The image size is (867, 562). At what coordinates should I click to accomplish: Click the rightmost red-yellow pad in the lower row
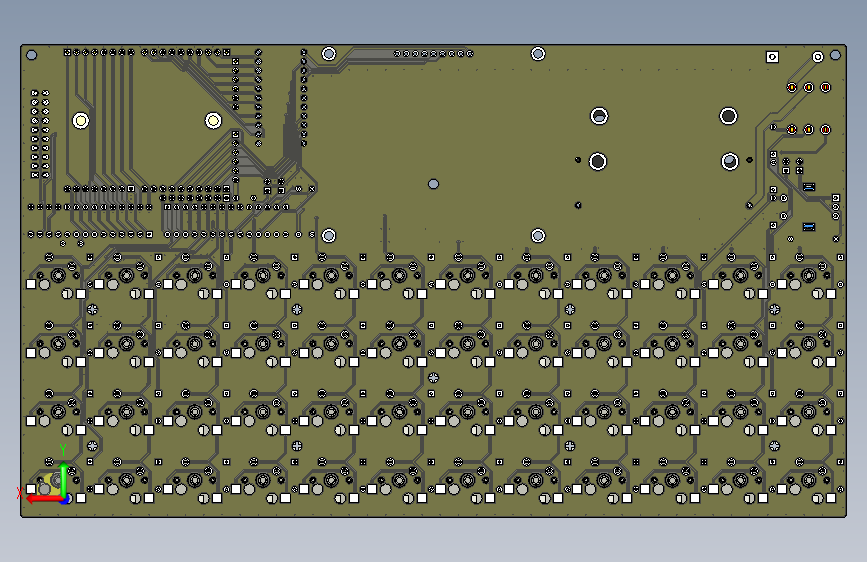[x=826, y=129]
